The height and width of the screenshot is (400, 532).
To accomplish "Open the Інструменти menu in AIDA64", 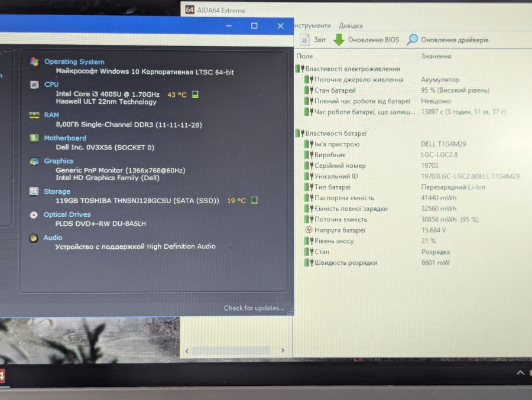I will (x=313, y=25).
